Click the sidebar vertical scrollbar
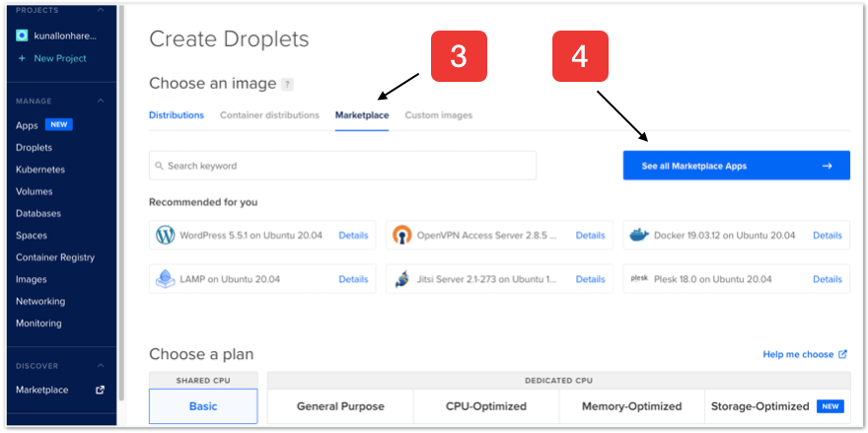The height and width of the screenshot is (433, 868). (121, 202)
